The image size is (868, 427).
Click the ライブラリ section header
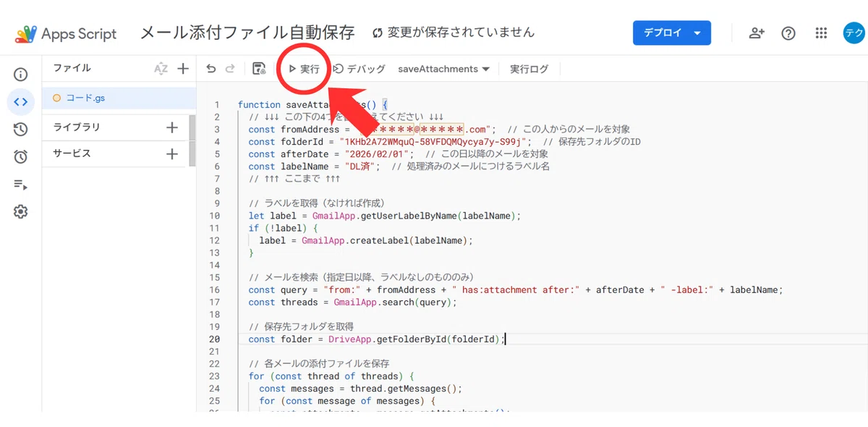click(x=77, y=127)
